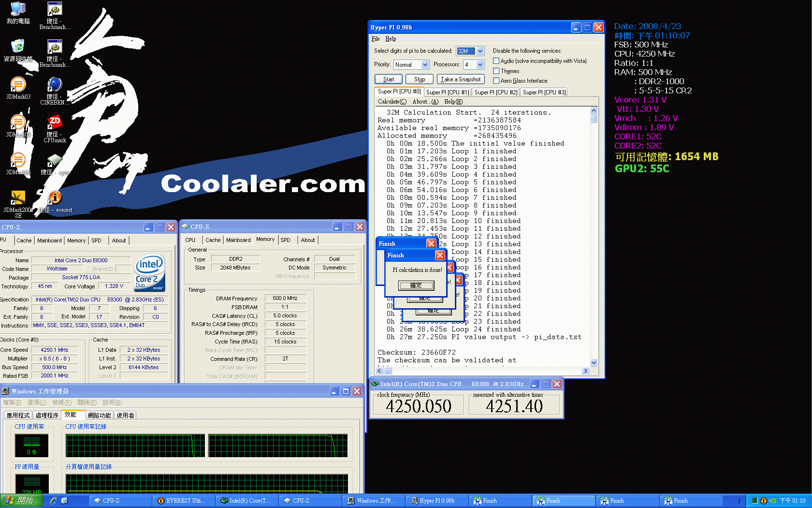Switch to Processes tab in Task Manager
This screenshot has width=812, height=508.
coord(47,415)
